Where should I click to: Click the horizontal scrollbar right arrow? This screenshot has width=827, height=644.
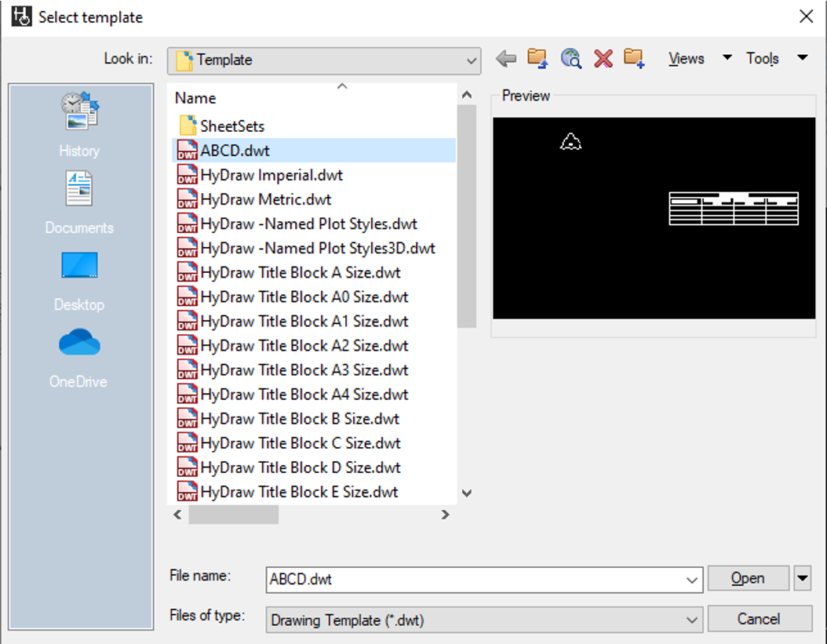click(x=446, y=515)
